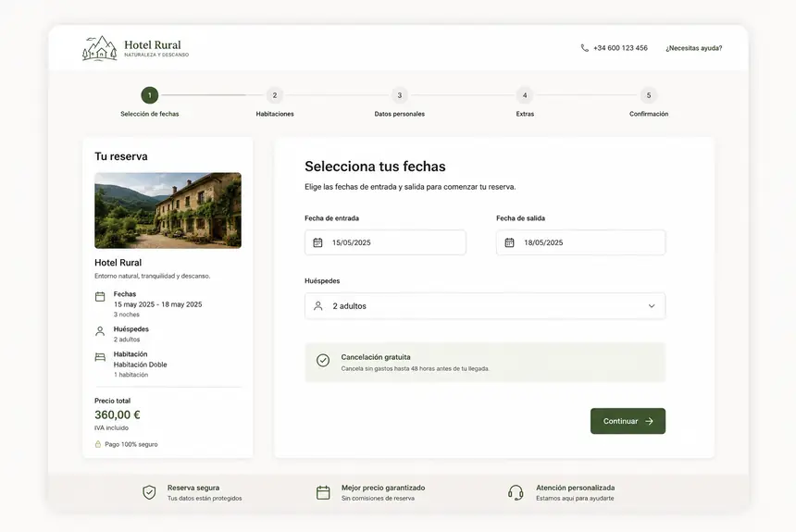Click the "Estamos aquí para ayudarte" text
The image size is (796, 532).
575,499
